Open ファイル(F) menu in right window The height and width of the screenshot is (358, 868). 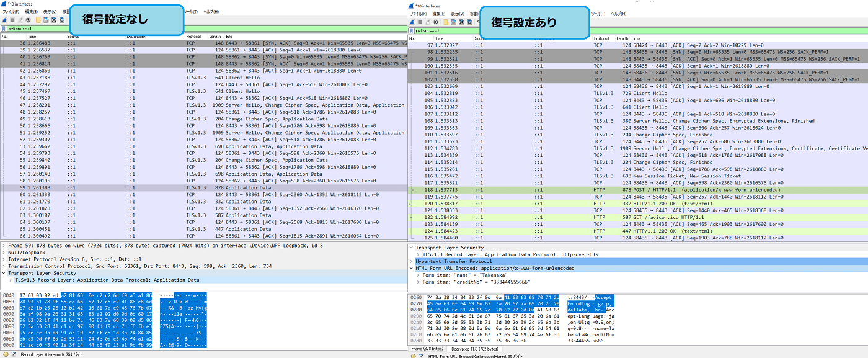(x=418, y=14)
